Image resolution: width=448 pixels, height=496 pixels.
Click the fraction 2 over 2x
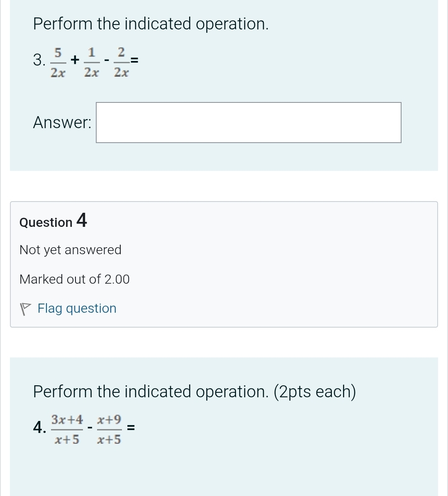121,61
